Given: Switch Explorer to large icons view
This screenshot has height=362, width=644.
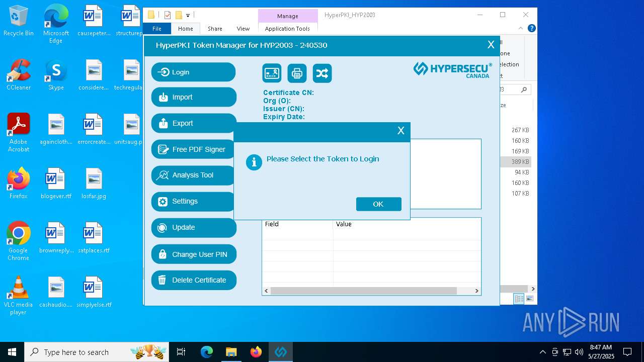Looking at the screenshot, I should (x=529, y=299).
